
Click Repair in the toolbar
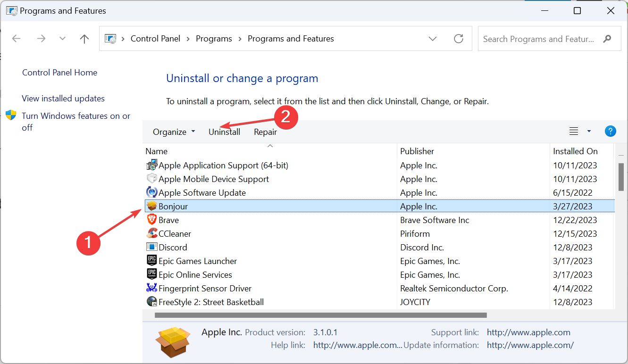(266, 132)
